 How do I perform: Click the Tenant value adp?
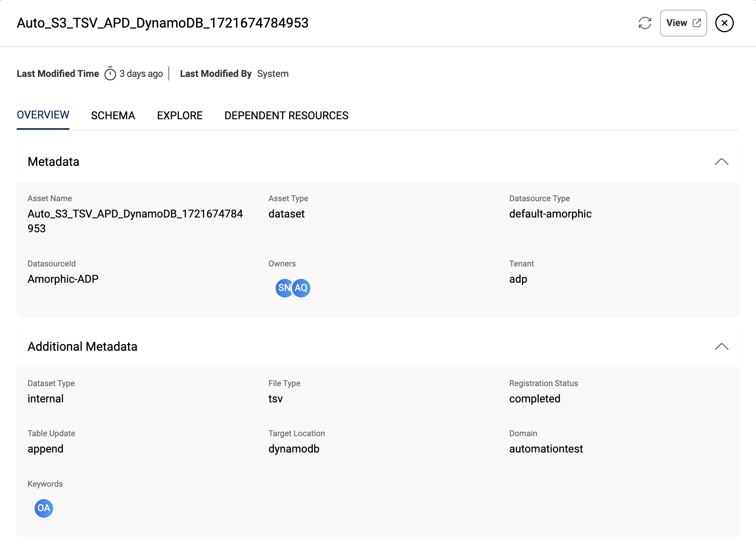(518, 279)
